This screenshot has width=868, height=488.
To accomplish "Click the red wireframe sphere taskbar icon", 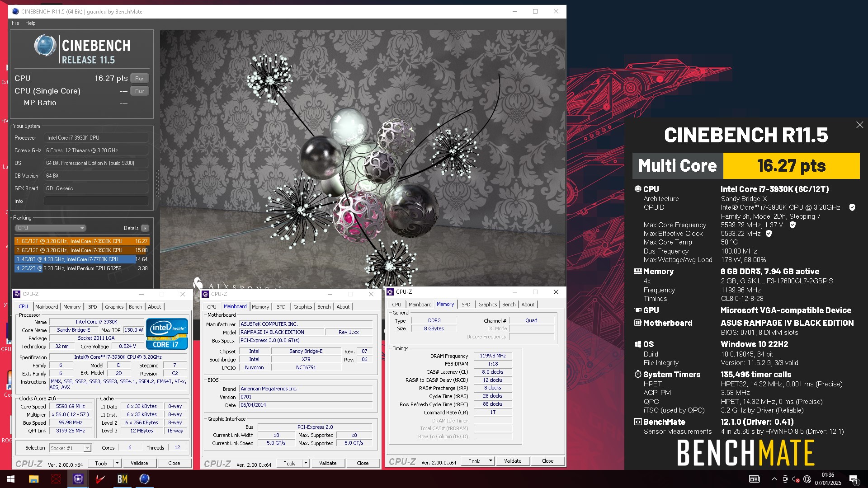I will pyautogui.click(x=56, y=479).
